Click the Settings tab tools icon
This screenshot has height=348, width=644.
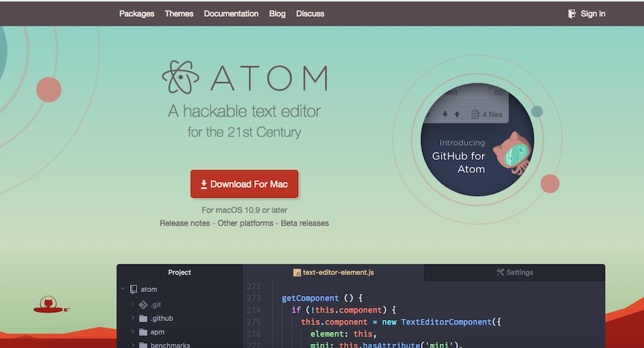coord(500,272)
